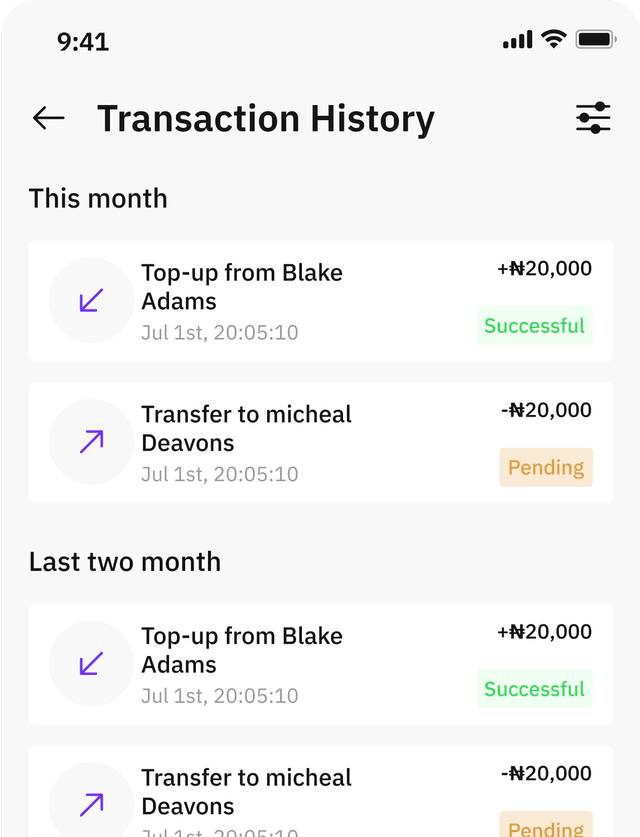The width and height of the screenshot is (640, 837).
Task: Tap the 9:41 clock in status bar
Action: (83, 41)
